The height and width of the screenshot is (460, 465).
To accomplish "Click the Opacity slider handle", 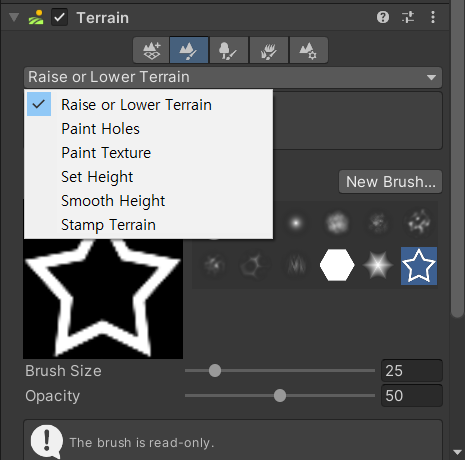I will [x=280, y=396].
